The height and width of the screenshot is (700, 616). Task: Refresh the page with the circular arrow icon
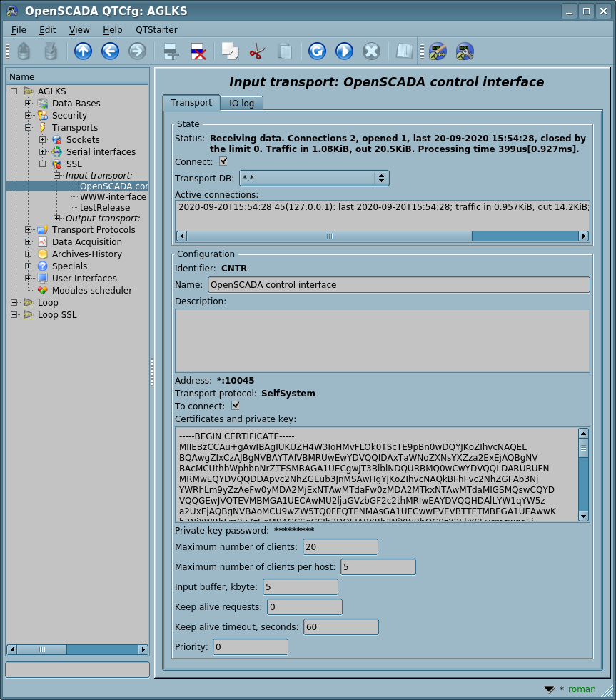coord(317,51)
